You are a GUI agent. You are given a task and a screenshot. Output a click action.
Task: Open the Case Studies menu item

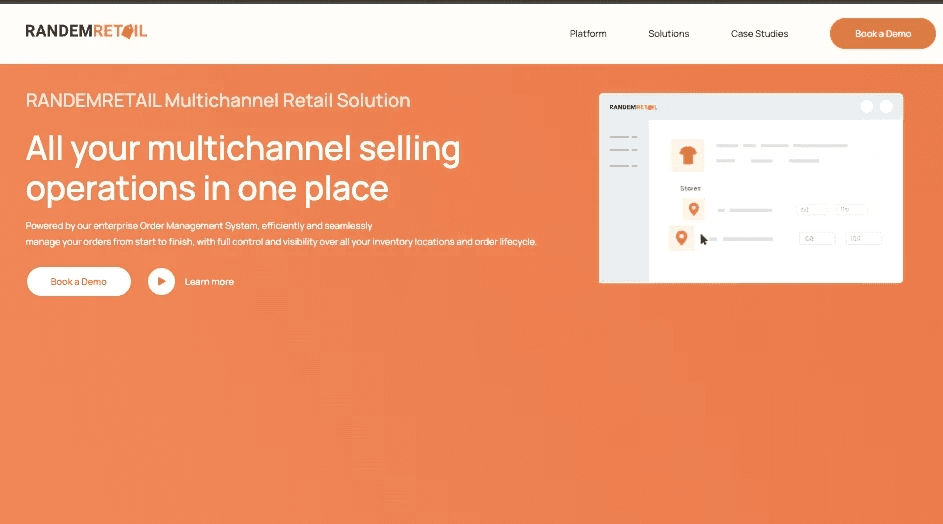[759, 34]
